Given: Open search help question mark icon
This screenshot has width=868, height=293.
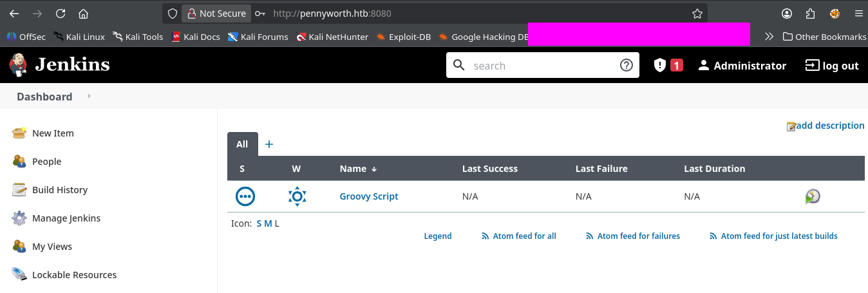Looking at the screenshot, I should click(x=627, y=65).
